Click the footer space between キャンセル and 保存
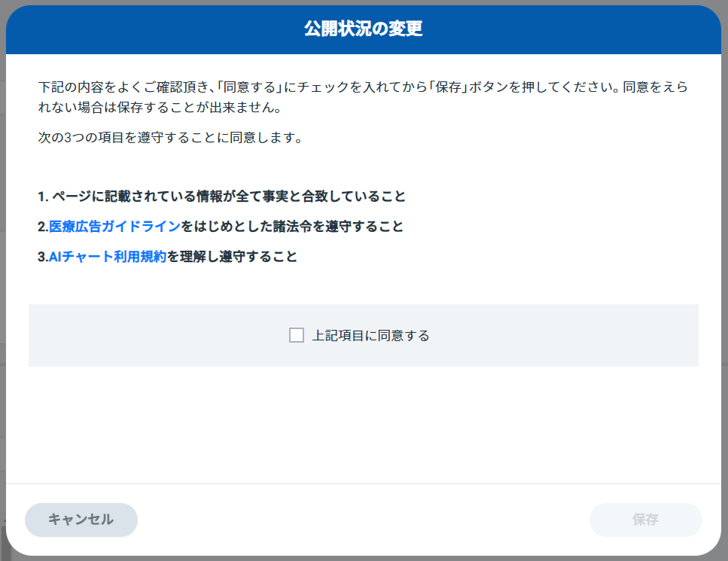Viewport: 728px width, 561px height. point(364,520)
